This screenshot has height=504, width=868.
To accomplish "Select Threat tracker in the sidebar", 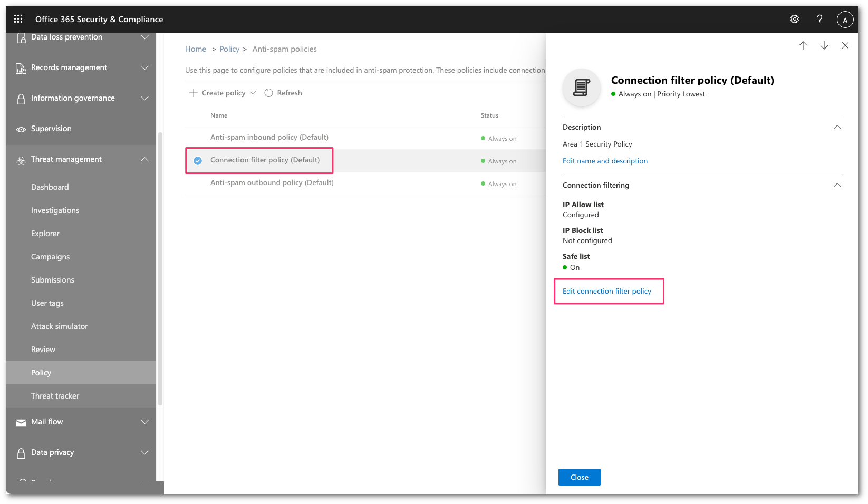I will click(55, 395).
